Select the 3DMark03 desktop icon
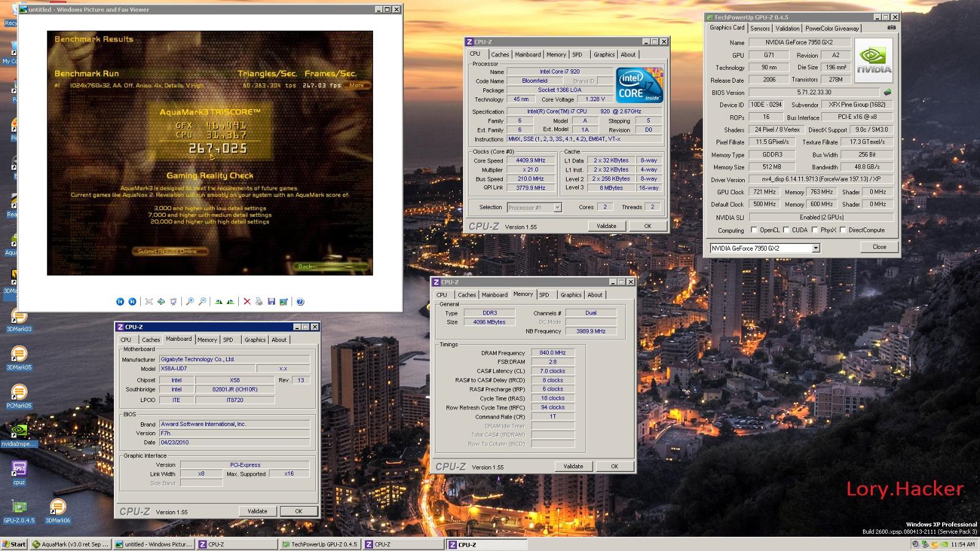The height and width of the screenshot is (551, 980). [19, 320]
